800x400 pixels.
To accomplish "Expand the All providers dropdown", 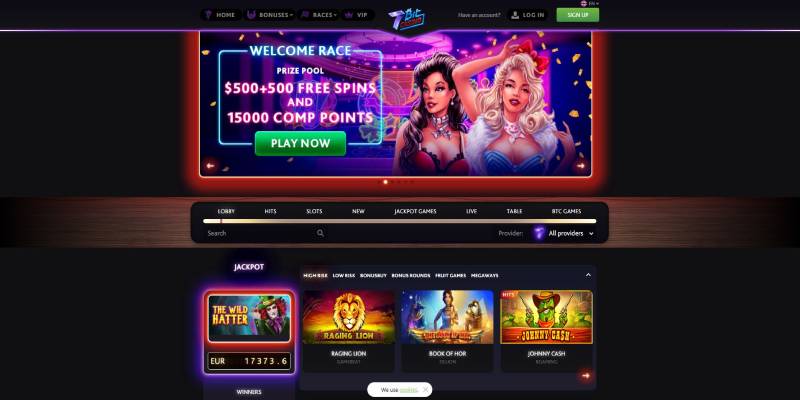I will point(563,233).
